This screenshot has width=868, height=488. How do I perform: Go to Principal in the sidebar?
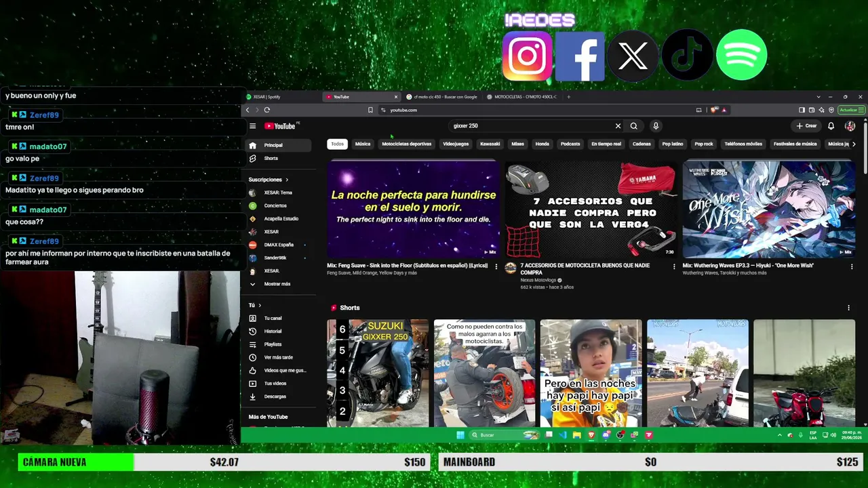(x=279, y=145)
